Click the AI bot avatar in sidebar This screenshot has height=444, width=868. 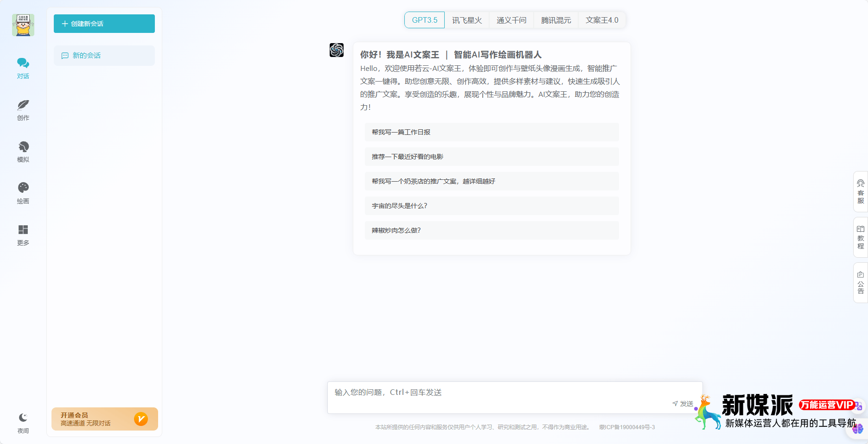click(23, 25)
